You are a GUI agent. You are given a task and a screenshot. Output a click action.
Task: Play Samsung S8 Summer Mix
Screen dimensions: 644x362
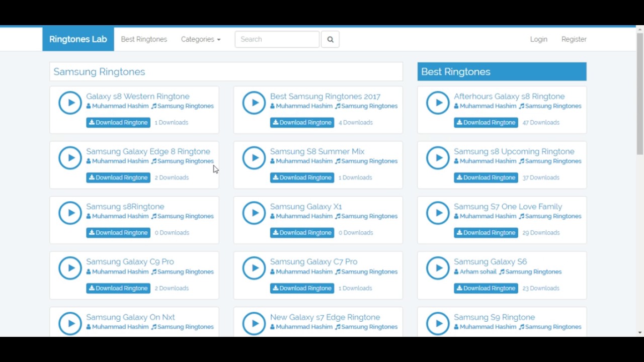pos(254,158)
